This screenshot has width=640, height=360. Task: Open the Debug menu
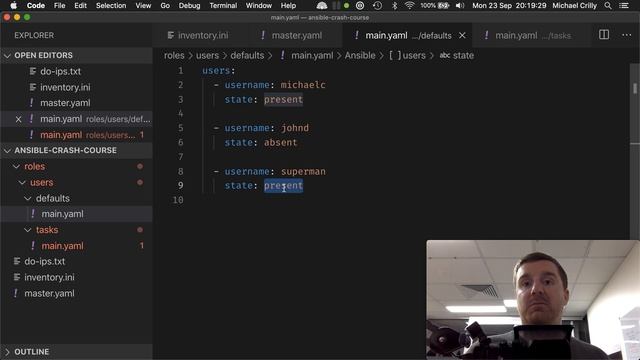pyautogui.click(x=189, y=6)
